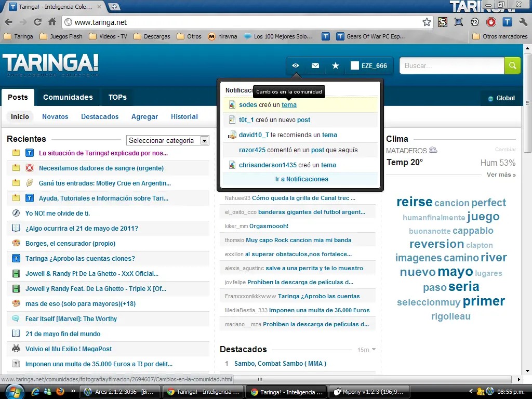Open Mipony v1.2.3 taskbar window
The image size is (532, 399).
coord(370,392)
